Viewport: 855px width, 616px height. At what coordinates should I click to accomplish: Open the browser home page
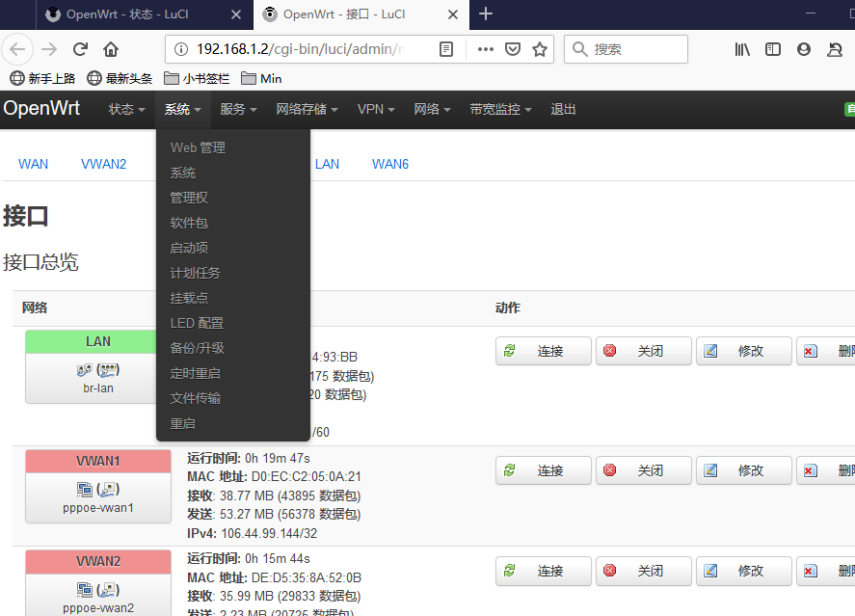(111, 49)
